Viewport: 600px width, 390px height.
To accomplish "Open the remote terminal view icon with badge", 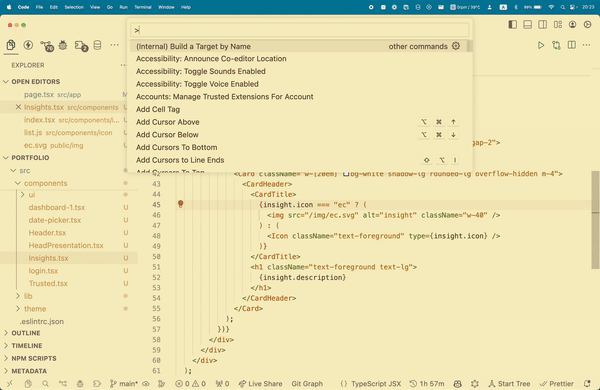I will tap(81, 46).
